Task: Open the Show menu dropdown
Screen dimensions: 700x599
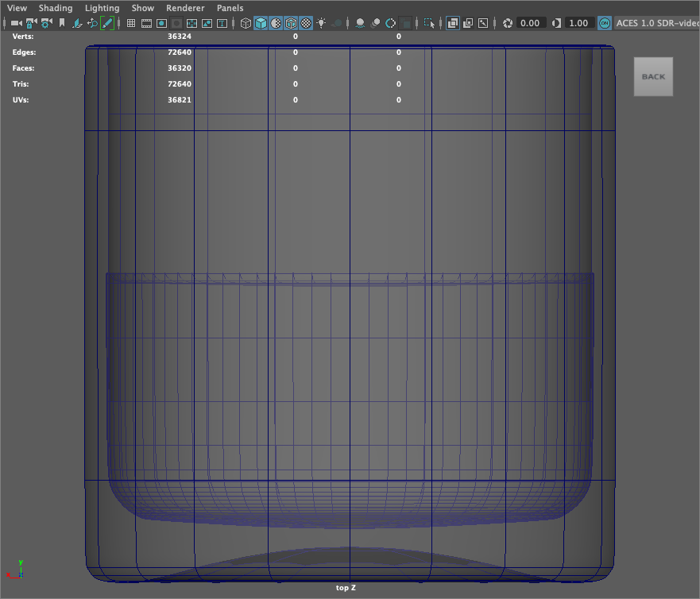Action: coord(143,8)
